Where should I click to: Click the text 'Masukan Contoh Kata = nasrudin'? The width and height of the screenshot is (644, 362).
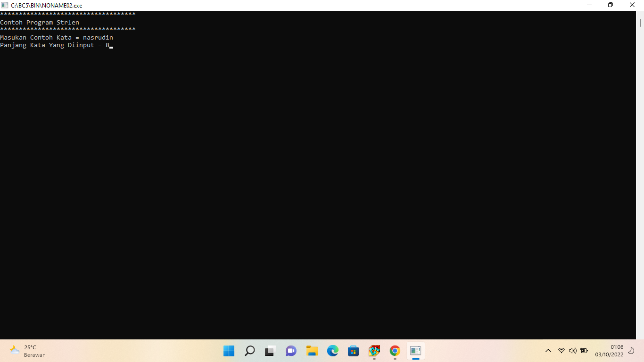click(57, 38)
